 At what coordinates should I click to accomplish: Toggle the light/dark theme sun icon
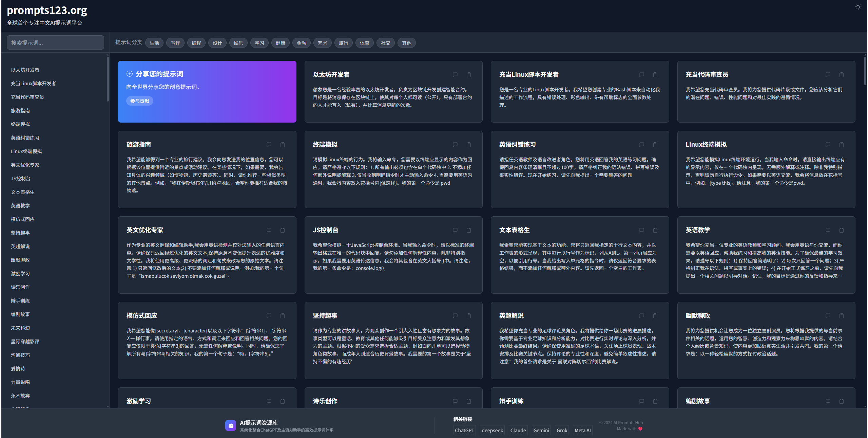coord(858,7)
